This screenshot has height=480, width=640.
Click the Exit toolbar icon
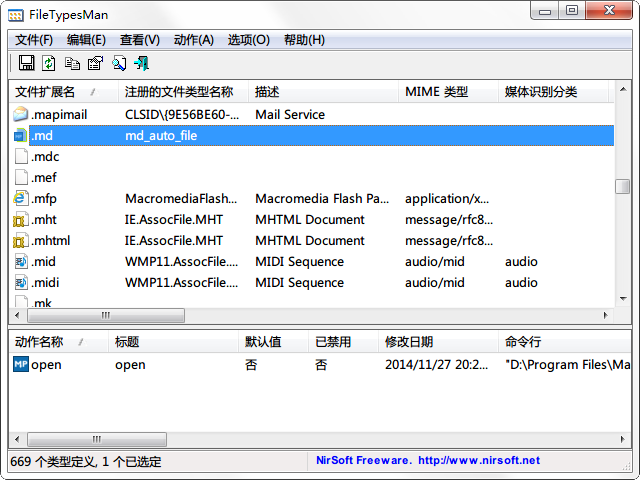click(x=142, y=64)
